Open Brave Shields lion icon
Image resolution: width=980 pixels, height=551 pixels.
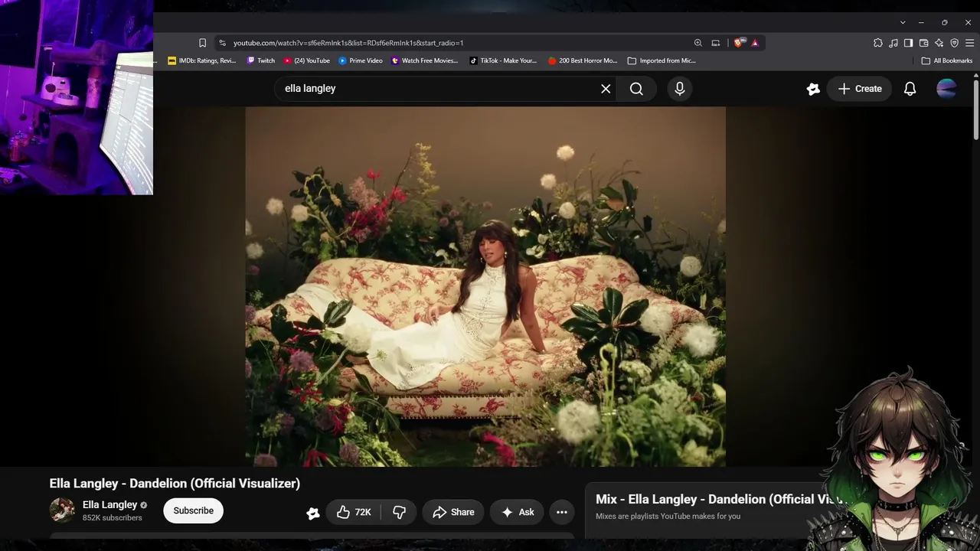tap(738, 43)
